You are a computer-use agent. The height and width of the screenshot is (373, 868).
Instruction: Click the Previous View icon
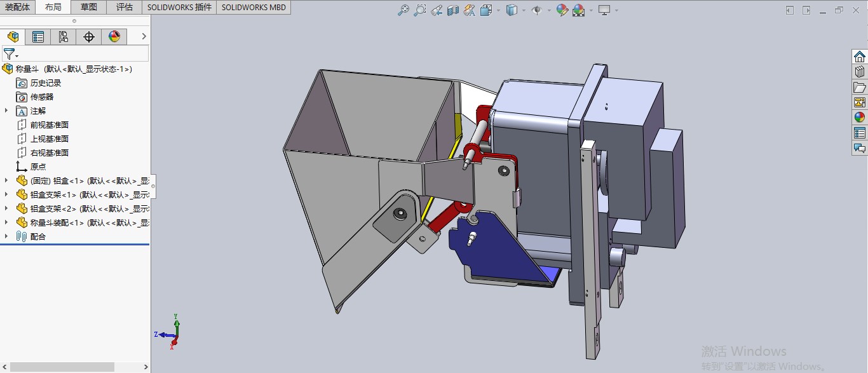(436, 10)
